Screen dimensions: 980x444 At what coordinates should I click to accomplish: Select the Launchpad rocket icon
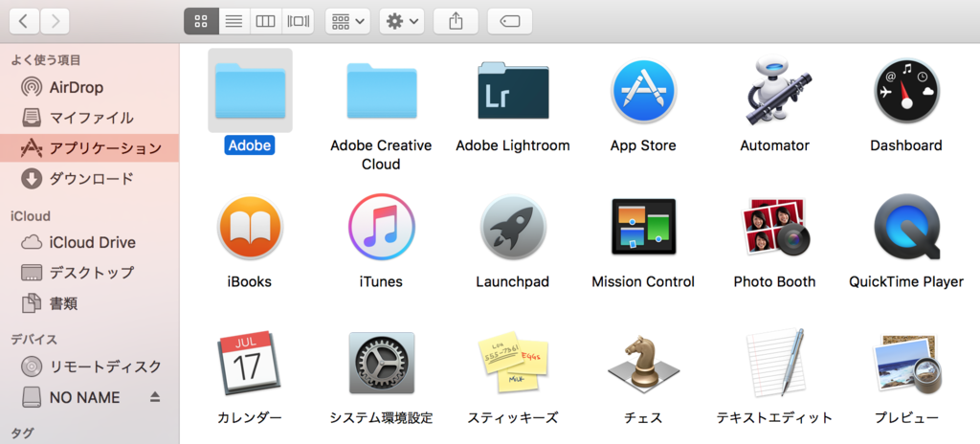click(513, 228)
